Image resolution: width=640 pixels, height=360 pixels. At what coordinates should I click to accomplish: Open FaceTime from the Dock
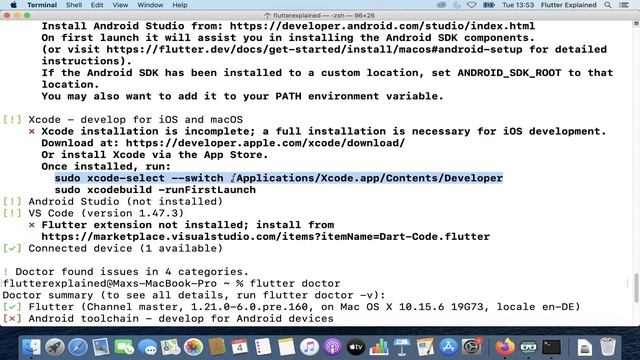124,347
